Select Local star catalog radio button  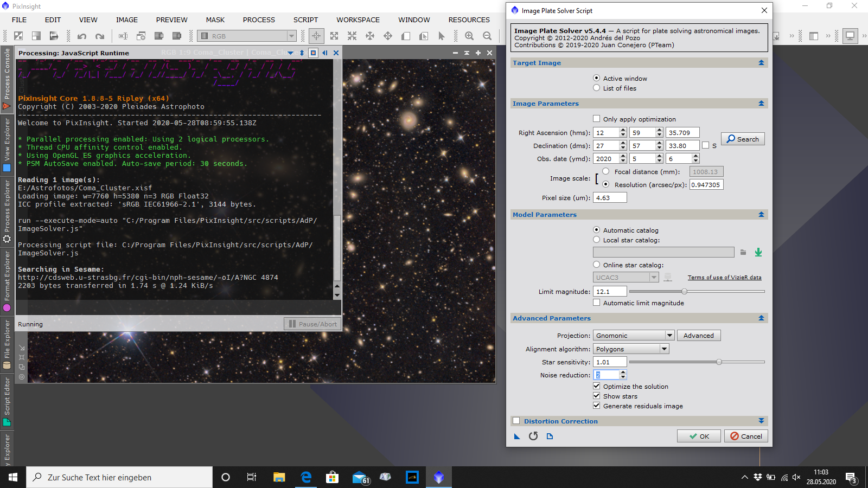pyautogui.click(x=597, y=240)
